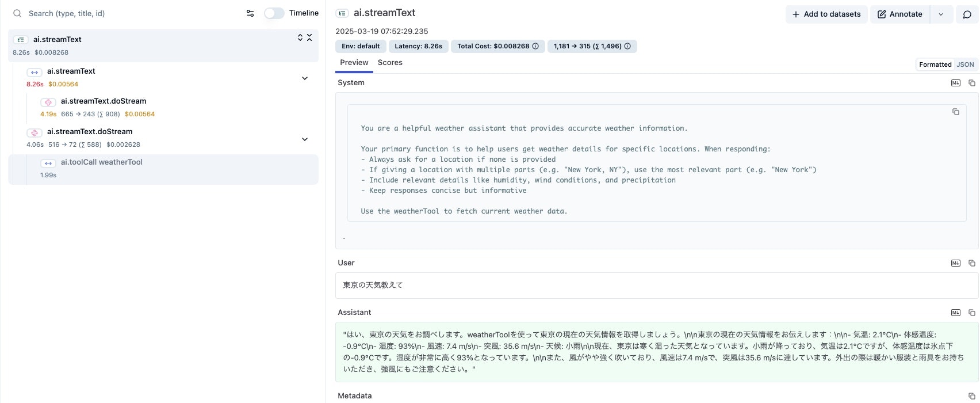Click span icon of ai.streamText costing $0.00564
The height and width of the screenshot is (403, 980).
[35, 72]
